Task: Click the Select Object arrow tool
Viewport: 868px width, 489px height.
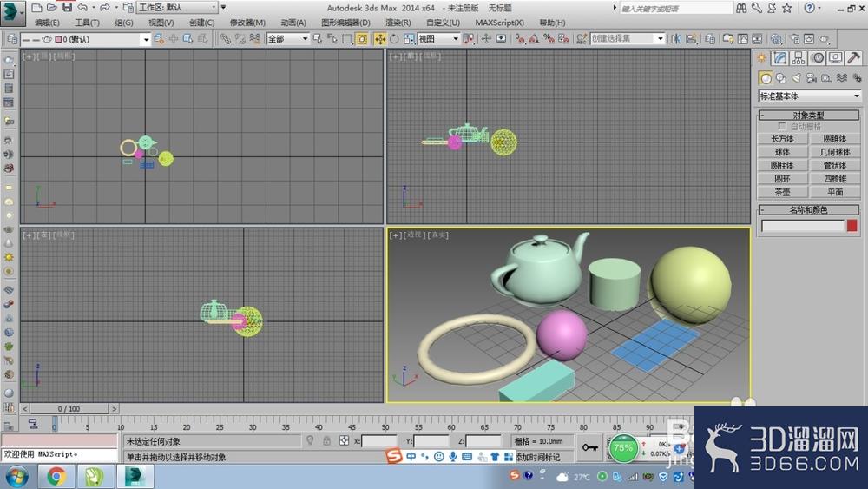Action: (317, 39)
